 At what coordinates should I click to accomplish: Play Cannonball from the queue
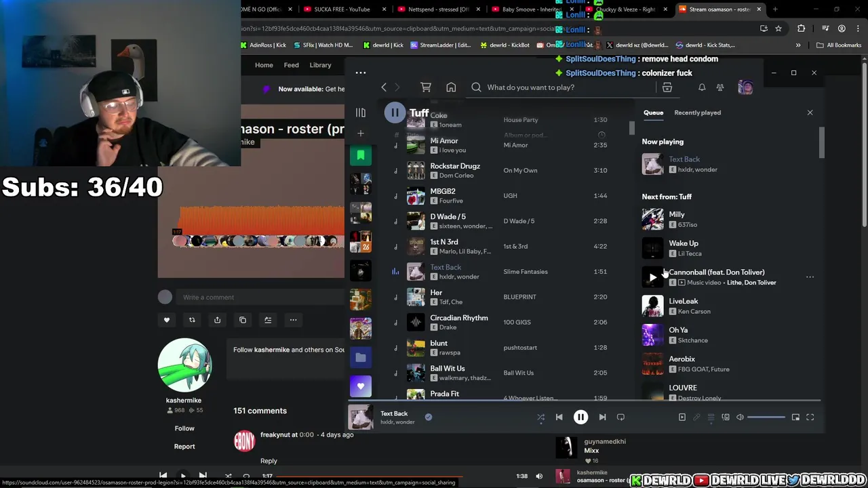(652, 277)
